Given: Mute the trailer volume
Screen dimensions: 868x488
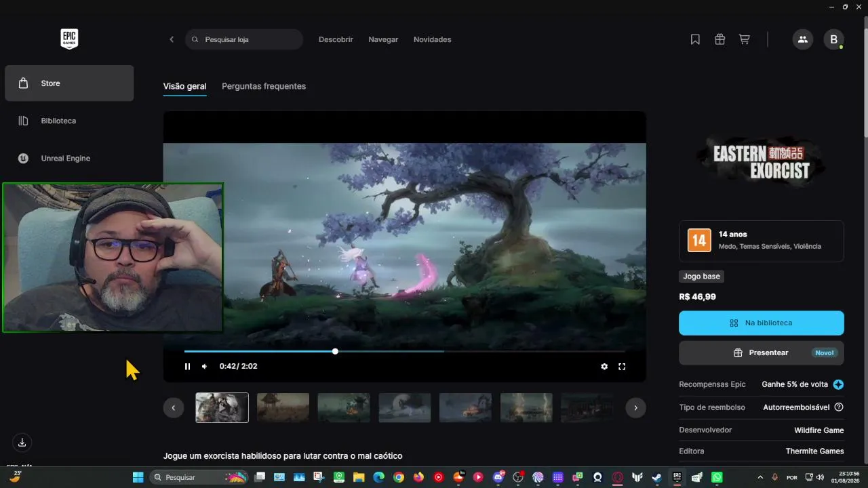Looking at the screenshot, I should point(205,367).
